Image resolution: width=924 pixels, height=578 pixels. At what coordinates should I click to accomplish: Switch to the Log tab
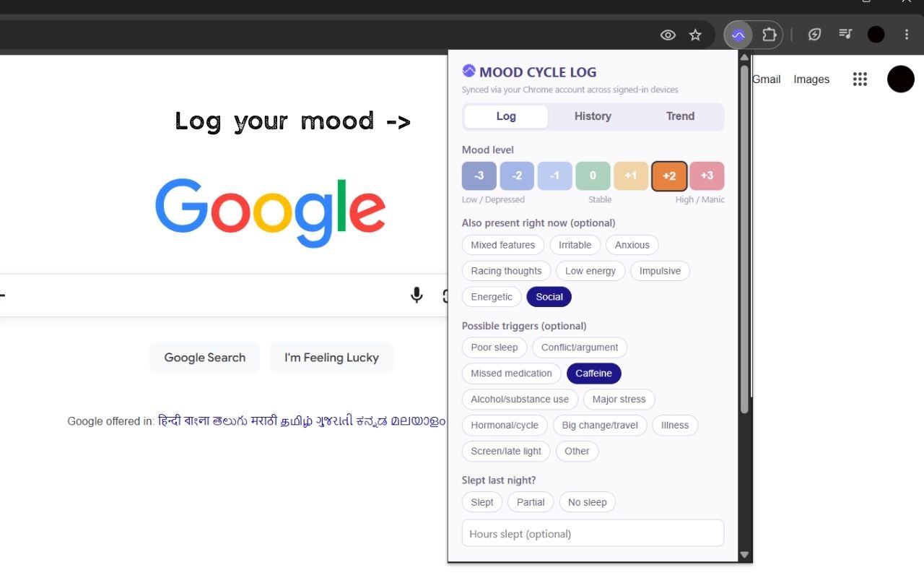click(x=506, y=116)
